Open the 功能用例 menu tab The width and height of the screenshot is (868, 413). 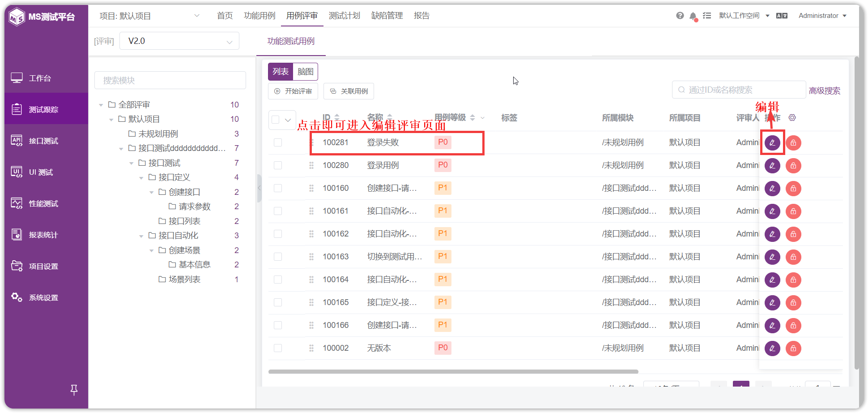coord(260,16)
